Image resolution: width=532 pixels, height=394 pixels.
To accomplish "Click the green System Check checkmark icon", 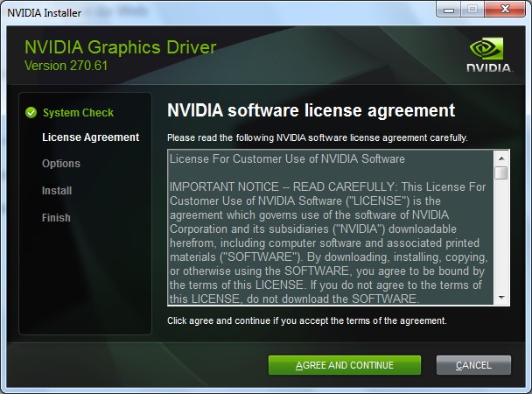I will (x=31, y=112).
